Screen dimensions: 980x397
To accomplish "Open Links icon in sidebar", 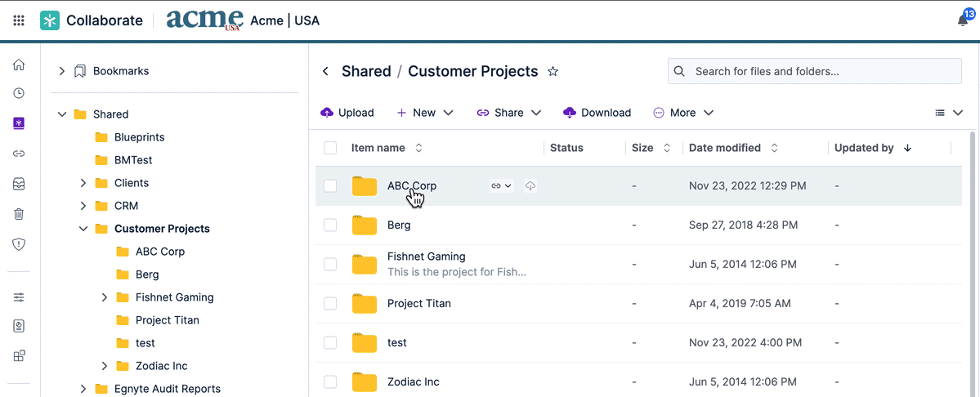I will (19, 154).
